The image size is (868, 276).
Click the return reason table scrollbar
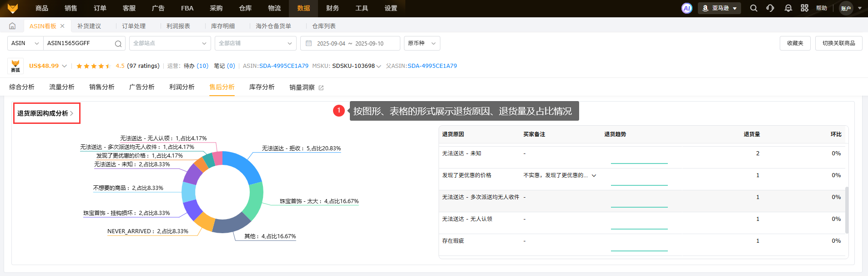coord(847,210)
